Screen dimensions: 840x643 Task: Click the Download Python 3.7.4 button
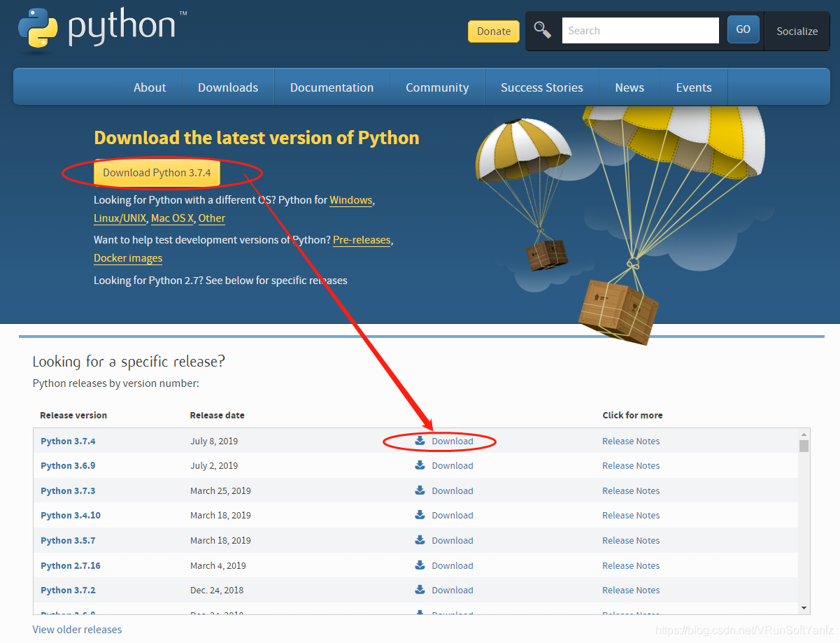157,173
